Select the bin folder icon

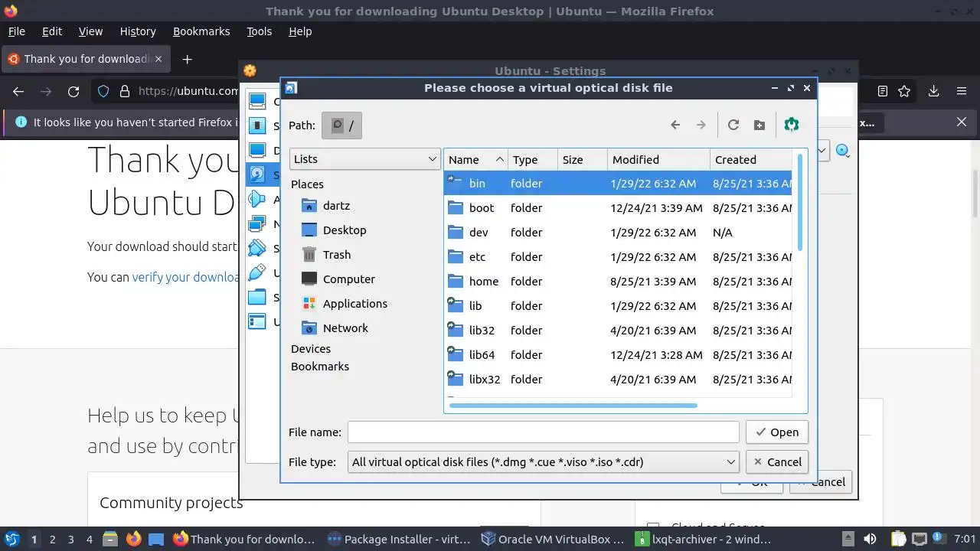point(456,183)
